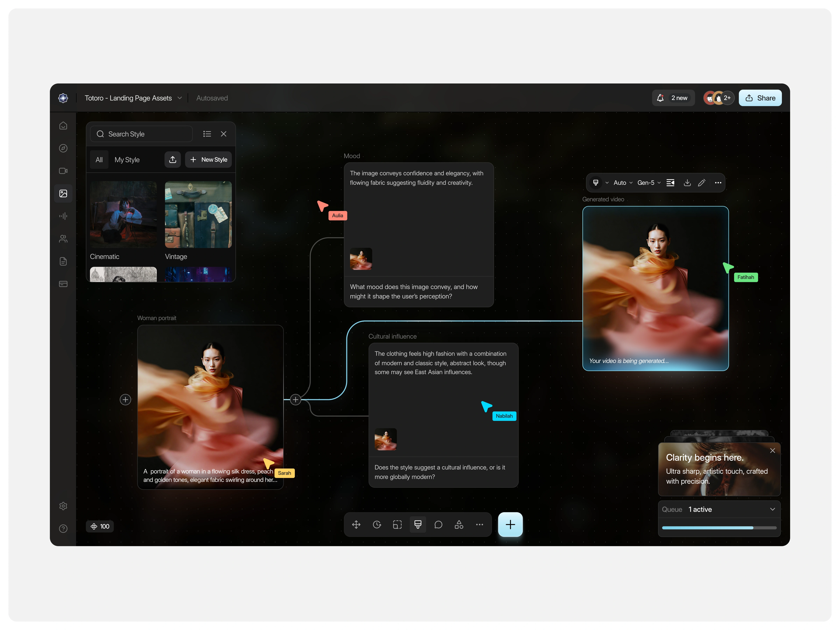
Task: Create a New Style
Action: tap(208, 159)
